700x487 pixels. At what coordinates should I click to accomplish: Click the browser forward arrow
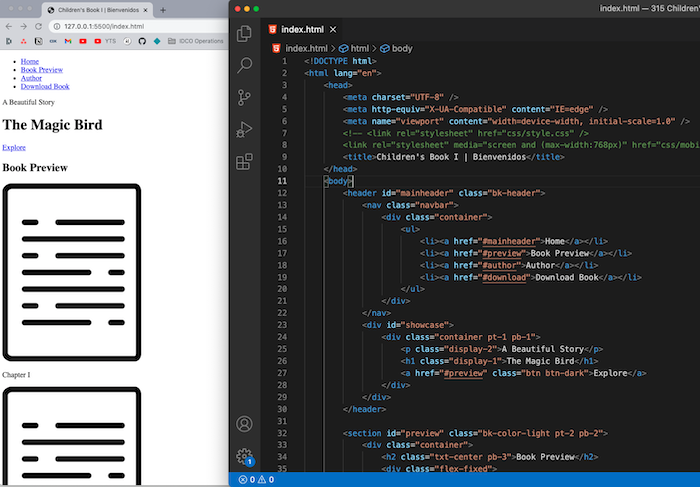(24, 26)
